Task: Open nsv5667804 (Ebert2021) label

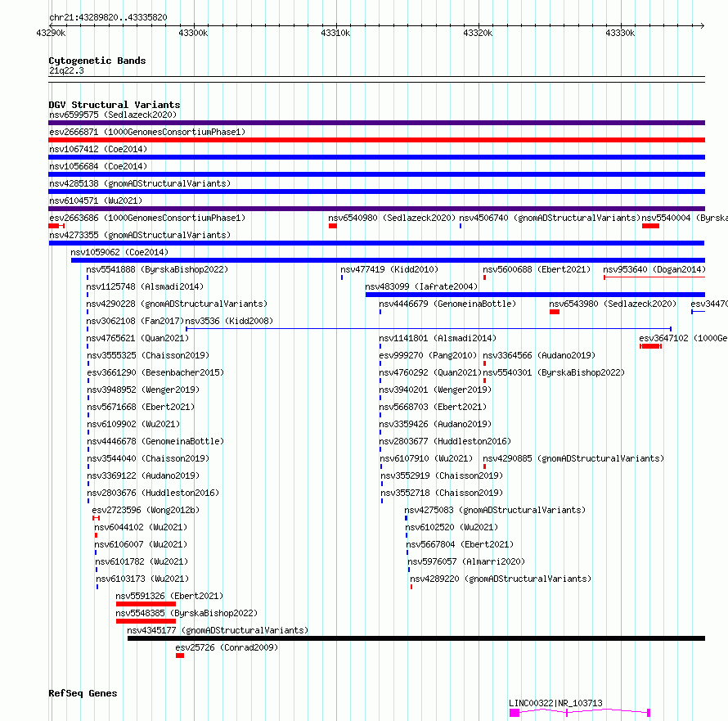Action: point(460,544)
